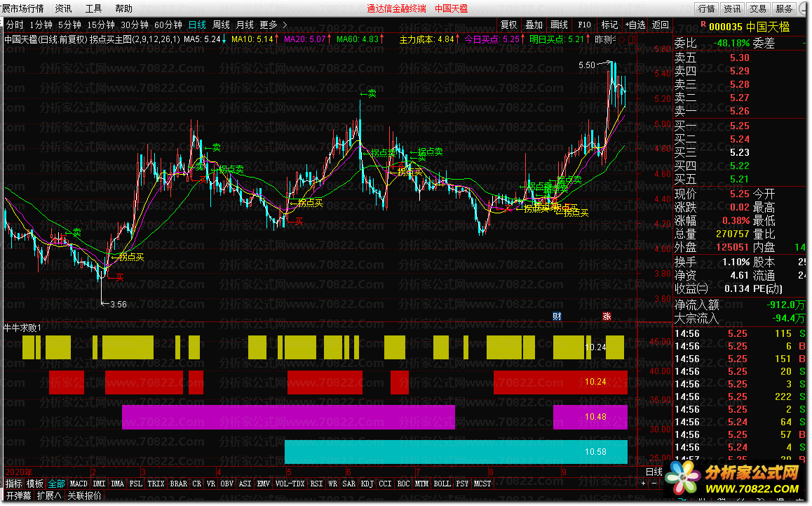Click the 买一 price 5.25

click(740, 126)
